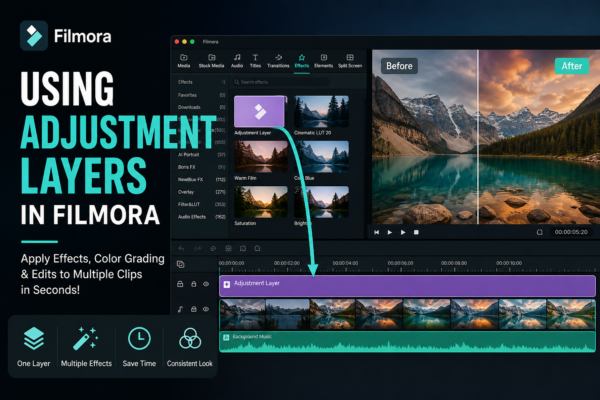The width and height of the screenshot is (600, 400).
Task: Select the Cold Blue effect thumbnail
Action: coord(321,157)
